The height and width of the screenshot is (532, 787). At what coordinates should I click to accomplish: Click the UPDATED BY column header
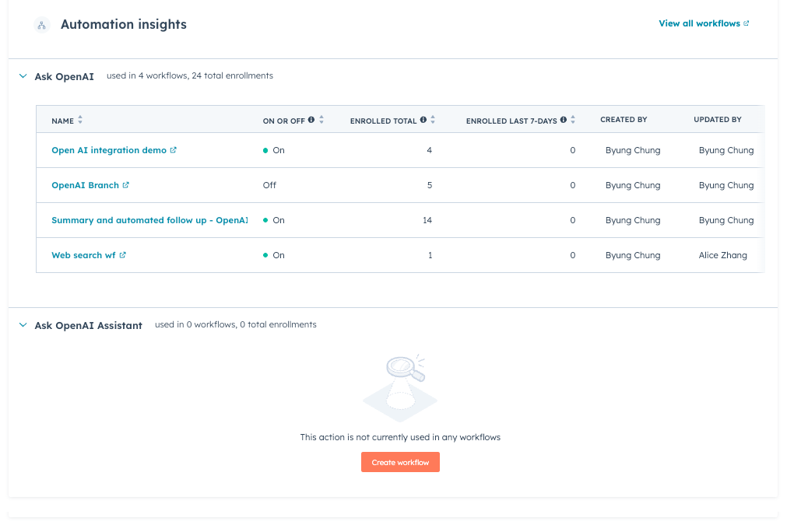click(x=717, y=120)
